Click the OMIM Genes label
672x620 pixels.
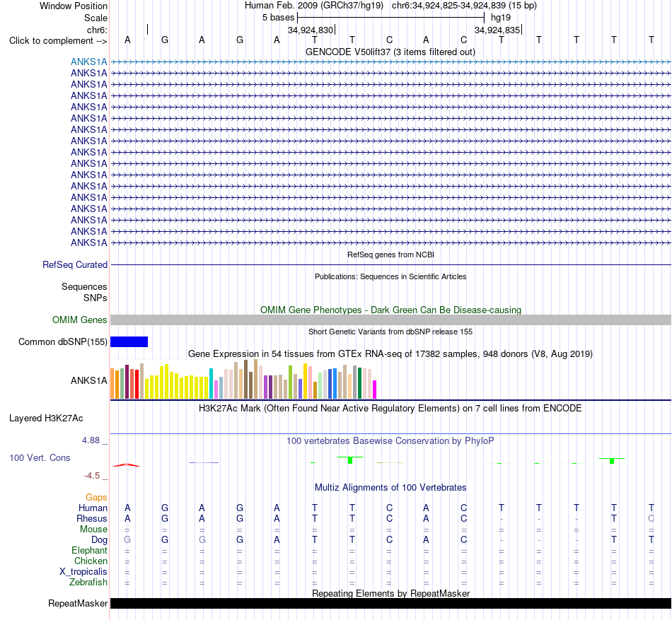click(x=79, y=320)
